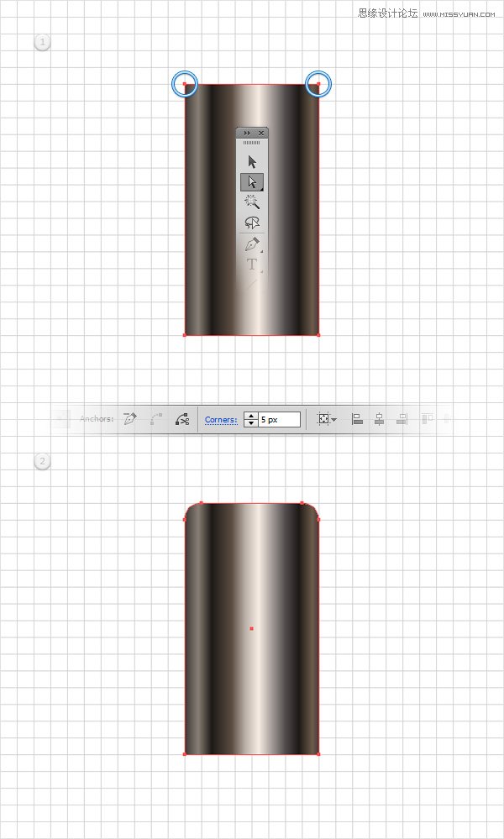Viewport: 504px width, 839px height.
Task: Select the Pen tool in toolbox
Action: (x=252, y=244)
